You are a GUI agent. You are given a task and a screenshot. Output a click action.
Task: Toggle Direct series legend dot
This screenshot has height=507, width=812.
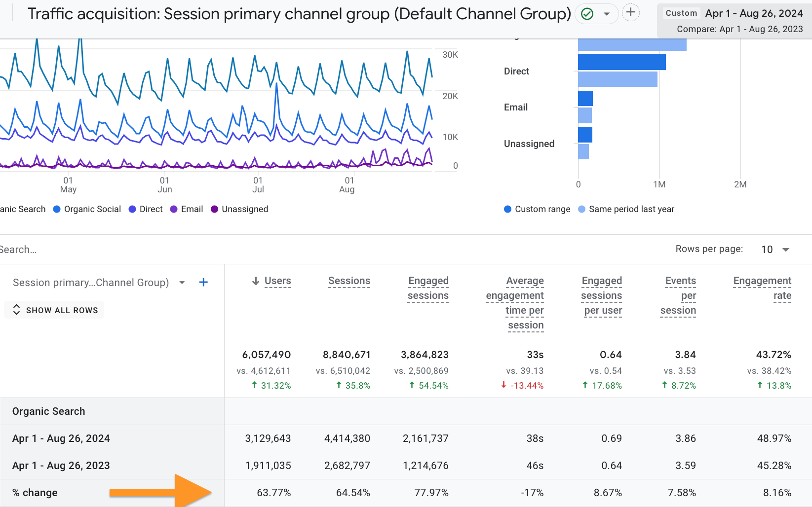132,209
